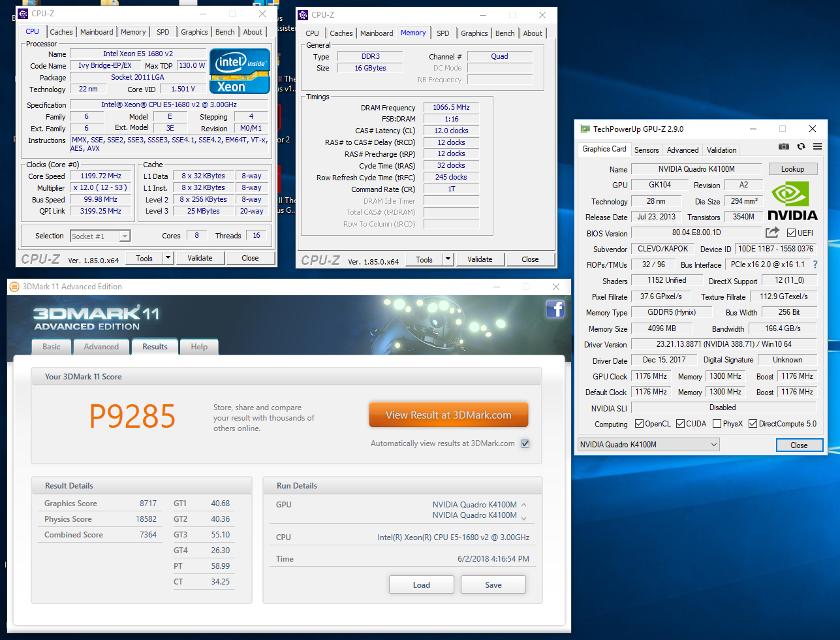The image size is (840, 640).
Task: Click the DRAM Frequency value 1066.5 MHz
Action: 451,107
